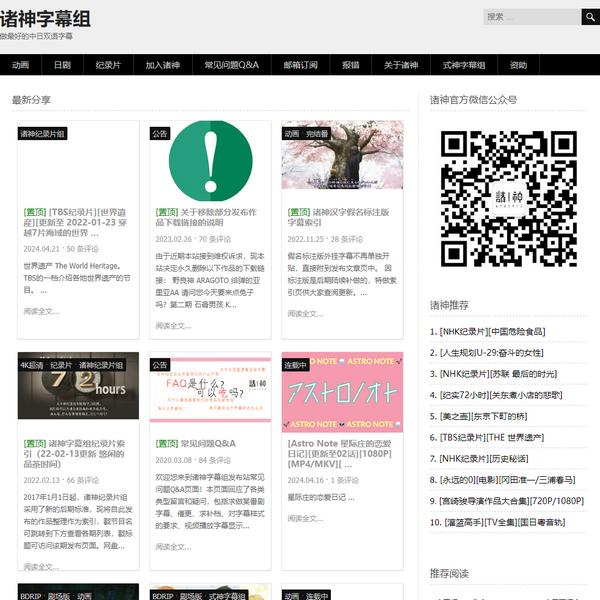This screenshot has height=600, width=600.
Task: Click the 诸神字幕组 site logo title
Action: point(45,19)
